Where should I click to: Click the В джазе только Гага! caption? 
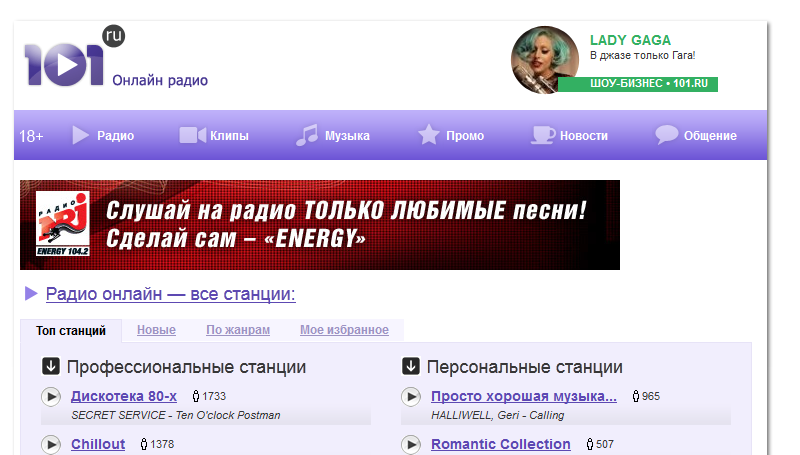(x=643, y=56)
